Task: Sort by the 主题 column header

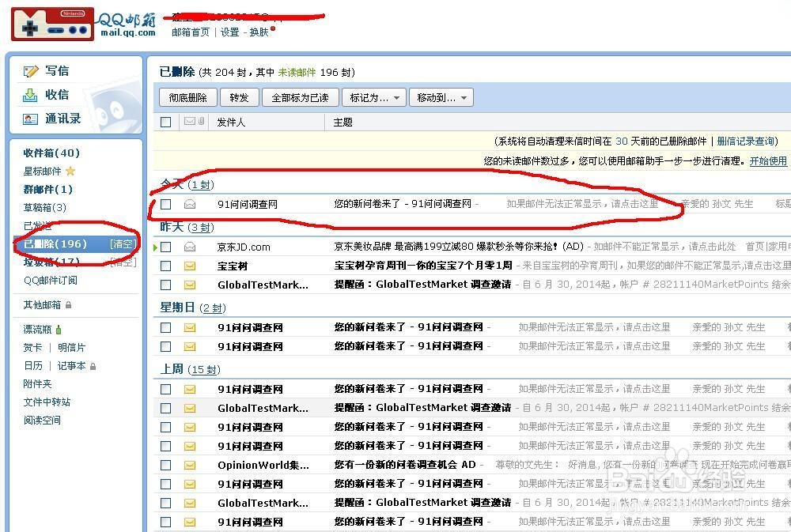Action: 343,122
